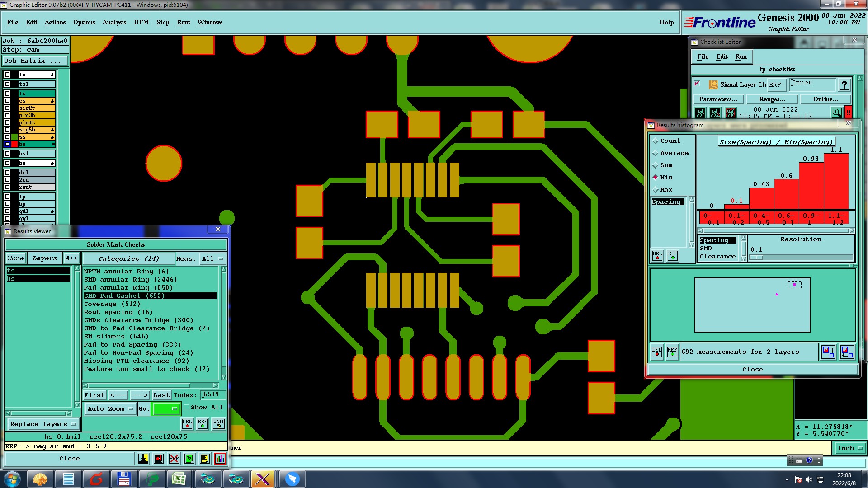Click the green numbered page icon
Screen dimensions: 868x488
point(189,459)
